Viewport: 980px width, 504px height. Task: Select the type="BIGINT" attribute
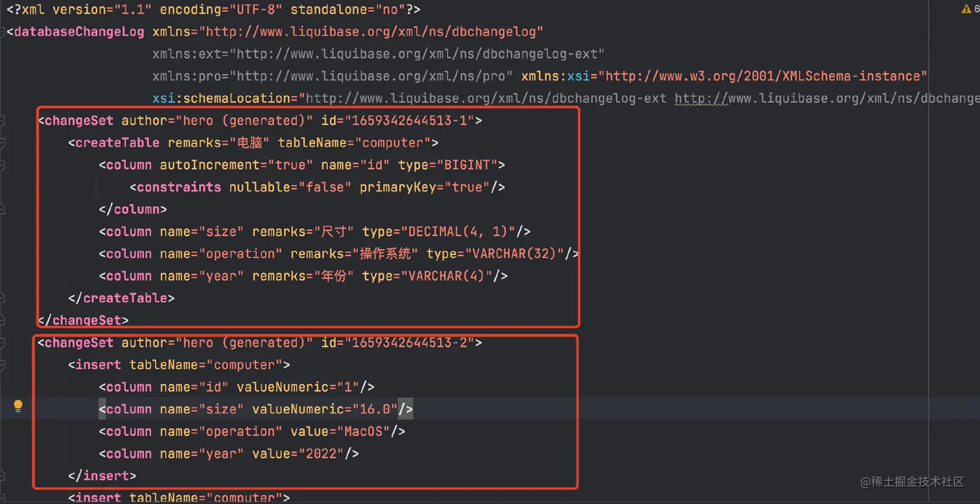[448, 165]
